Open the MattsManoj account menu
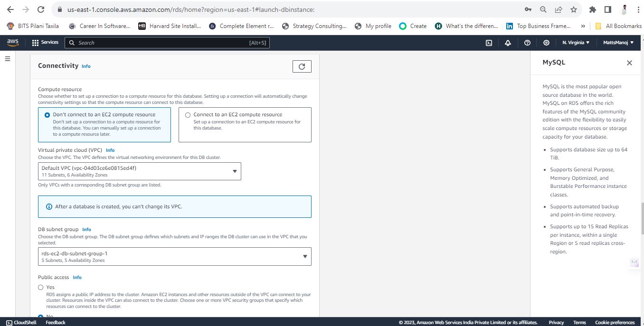 coord(618,43)
